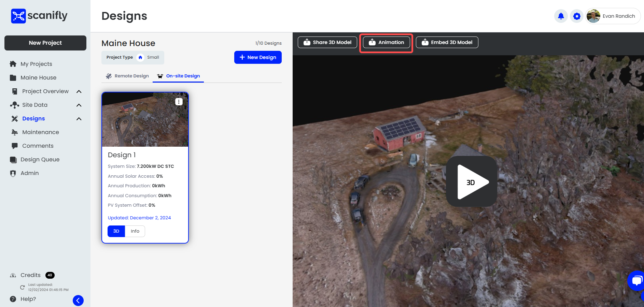
Task: Select the Info toggle on Design 1
Action: point(135,231)
